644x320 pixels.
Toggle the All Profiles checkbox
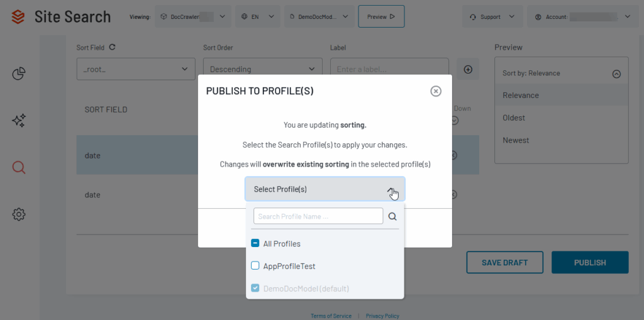tap(255, 243)
